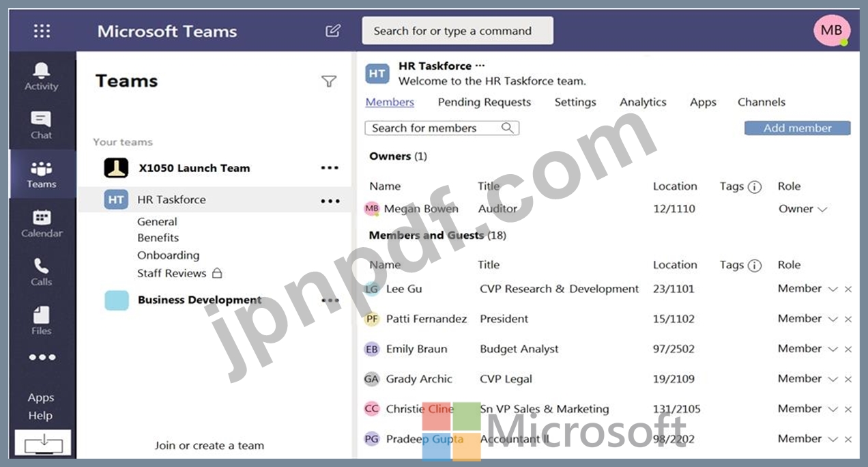Click the Add member button
This screenshot has height=467, width=868.
(797, 128)
